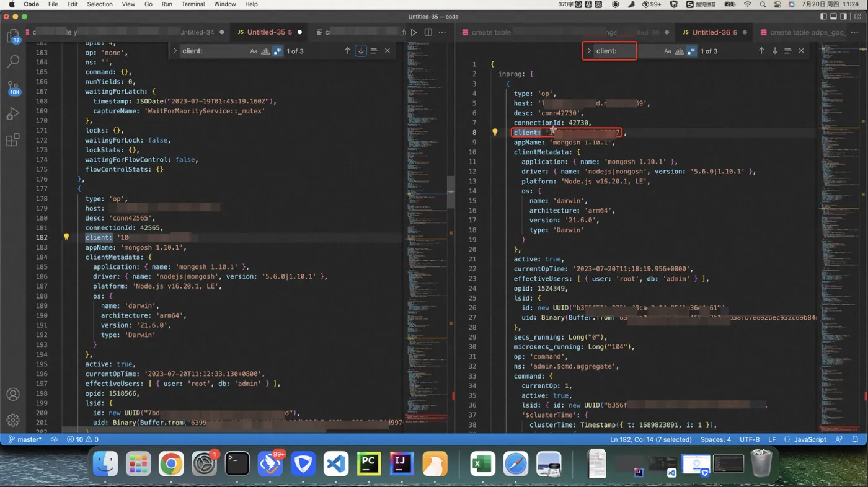868x487 pixels.
Task: Change encoding via UTF-8 in status bar
Action: [749, 439]
